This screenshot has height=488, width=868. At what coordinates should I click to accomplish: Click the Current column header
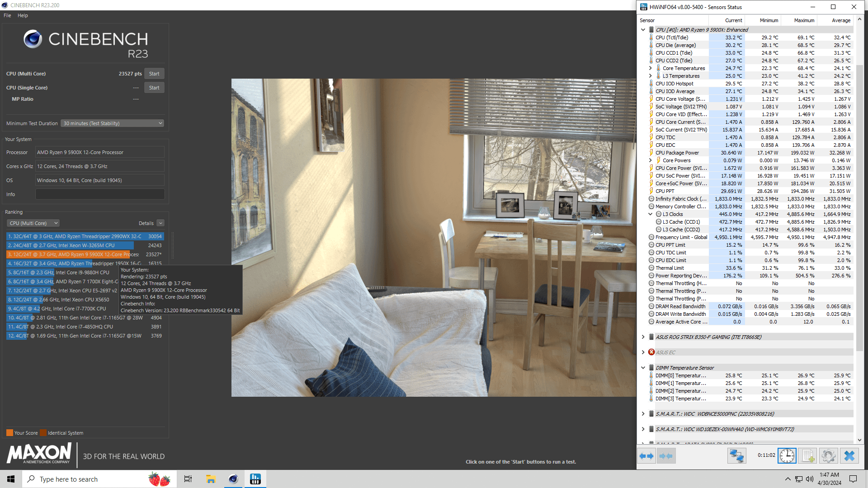[x=726, y=20]
